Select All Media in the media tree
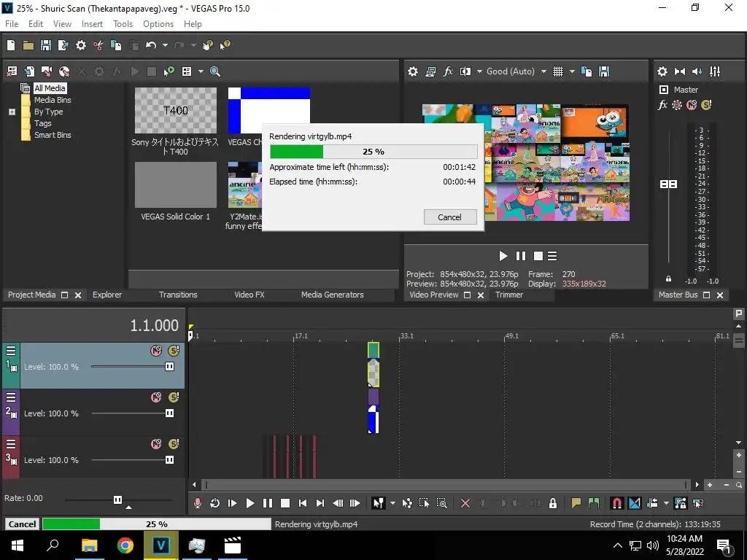This screenshot has width=747, height=560. tap(50, 88)
